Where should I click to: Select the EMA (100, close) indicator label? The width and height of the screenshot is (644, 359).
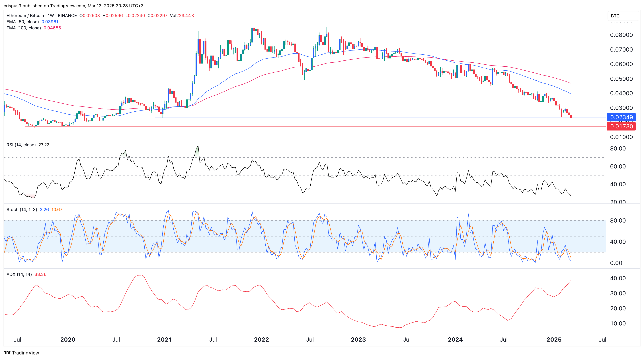[x=24, y=28]
